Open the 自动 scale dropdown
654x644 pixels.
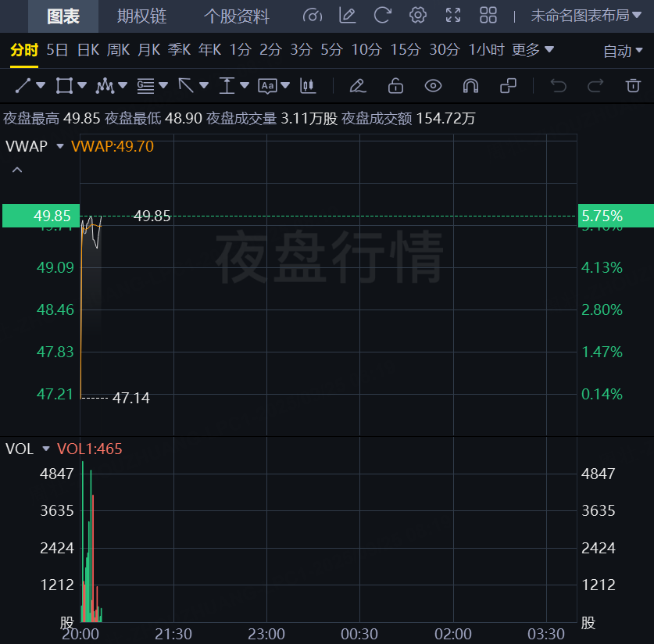tap(623, 51)
